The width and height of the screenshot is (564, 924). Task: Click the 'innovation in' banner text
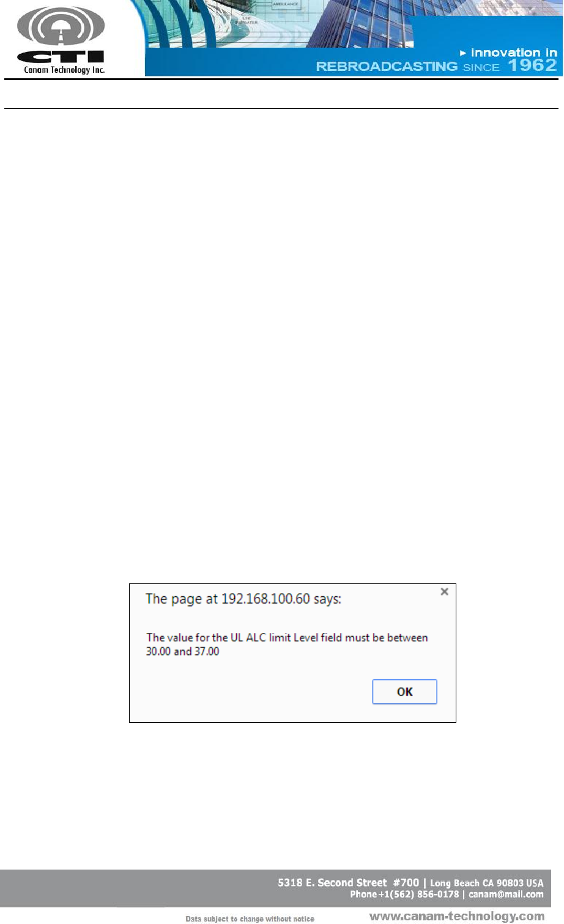point(514,53)
